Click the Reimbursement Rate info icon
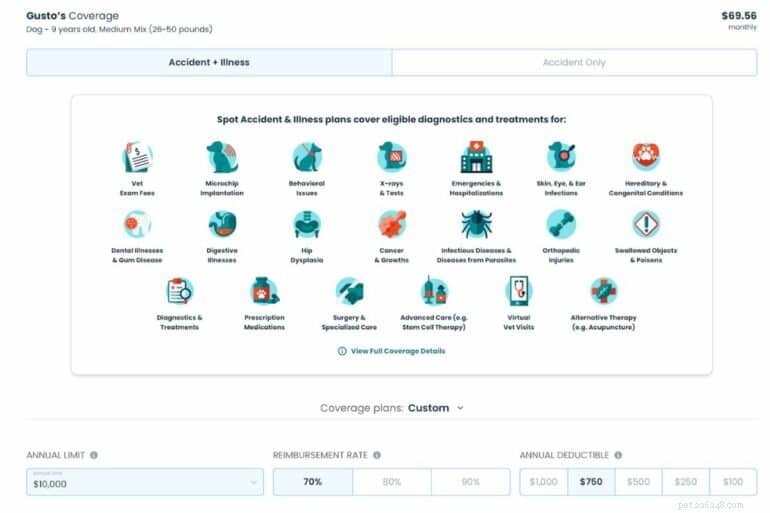 (377, 455)
